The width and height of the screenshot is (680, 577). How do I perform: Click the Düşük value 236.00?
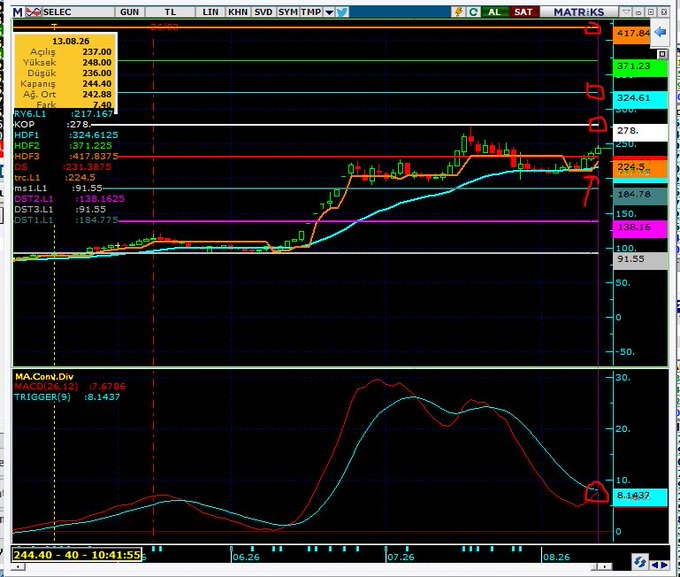coord(97,73)
